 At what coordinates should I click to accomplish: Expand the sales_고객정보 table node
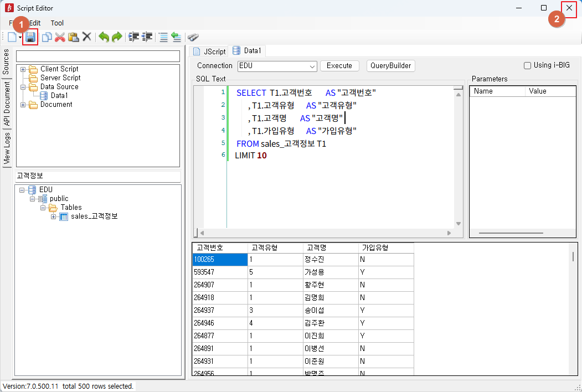pyautogui.click(x=54, y=217)
